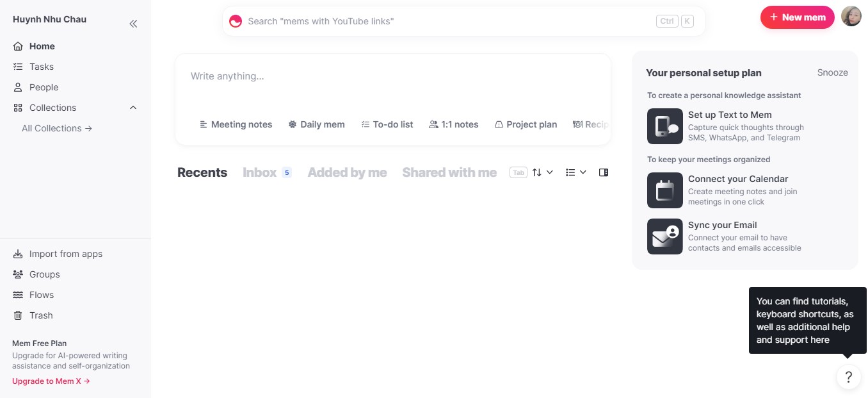
Task: Open the user profile avatar
Action: [851, 17]
